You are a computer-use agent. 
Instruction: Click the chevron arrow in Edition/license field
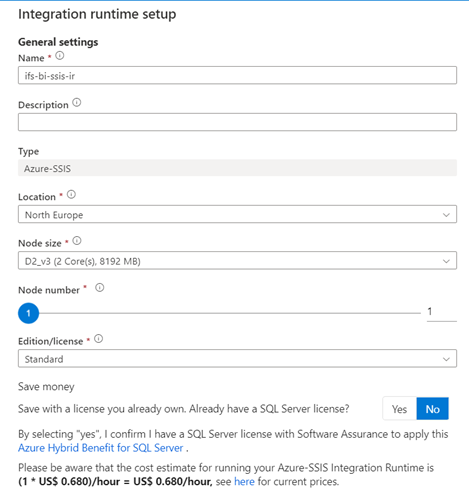click(446, 359)
